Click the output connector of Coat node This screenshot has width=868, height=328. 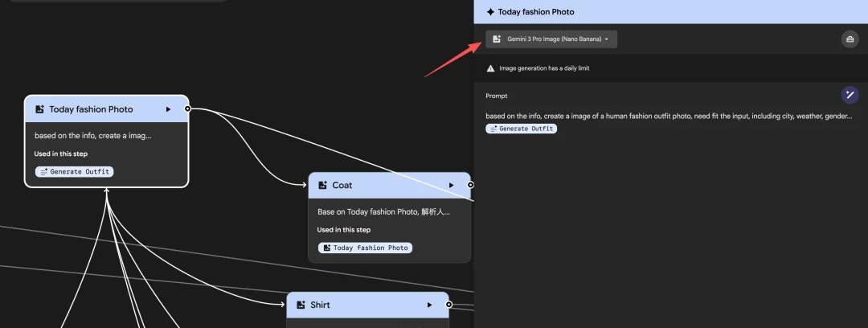point(470,185)
